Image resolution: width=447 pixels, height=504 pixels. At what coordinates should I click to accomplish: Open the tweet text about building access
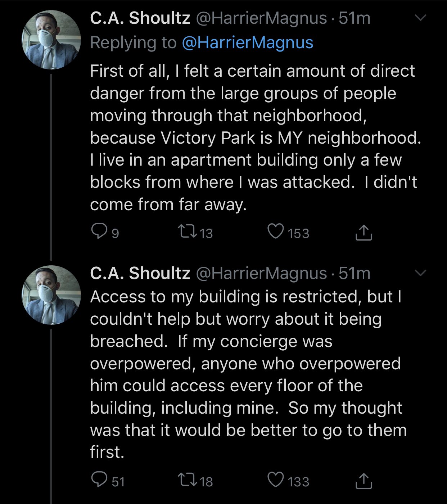click(248, 374)
